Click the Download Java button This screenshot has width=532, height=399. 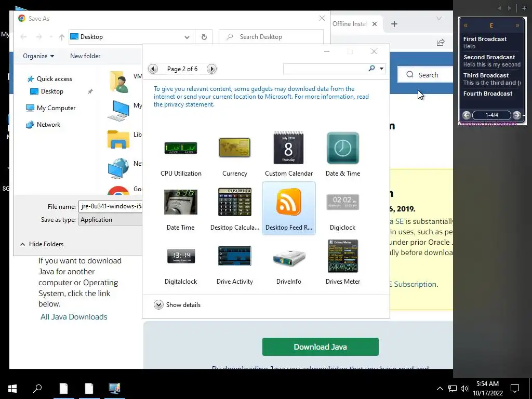320,347
